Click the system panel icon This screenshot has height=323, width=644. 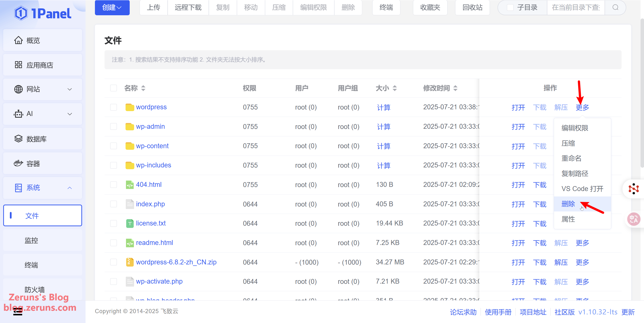[x=18, y=188]
